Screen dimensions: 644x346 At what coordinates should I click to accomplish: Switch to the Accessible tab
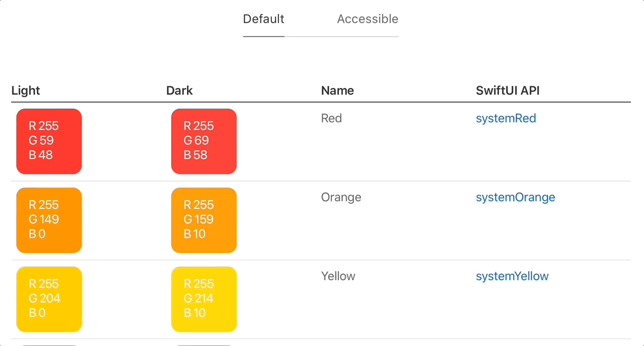click(367, 19)
